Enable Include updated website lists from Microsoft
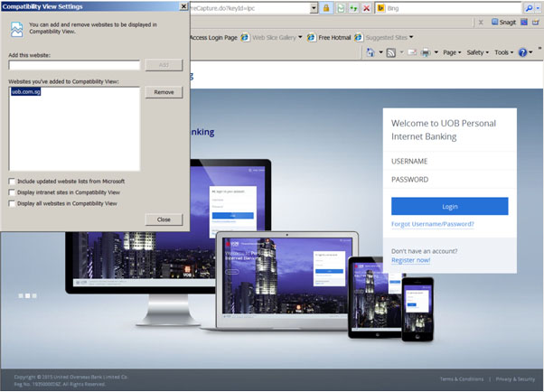The width and height of the screenshot is (544, 392). tap(12, 182)
